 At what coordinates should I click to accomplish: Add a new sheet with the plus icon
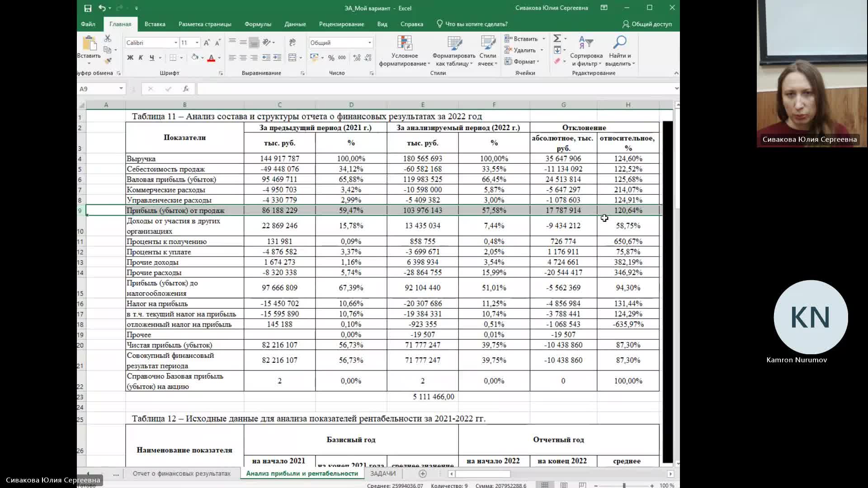coord(423,474)
